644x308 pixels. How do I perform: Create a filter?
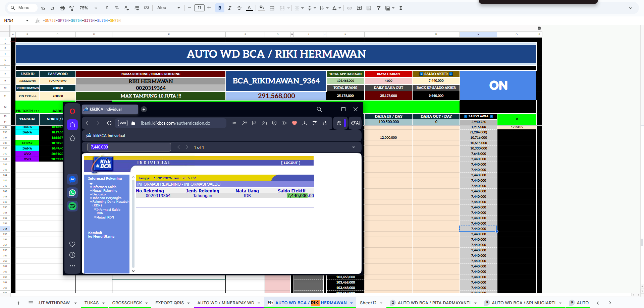378,8
